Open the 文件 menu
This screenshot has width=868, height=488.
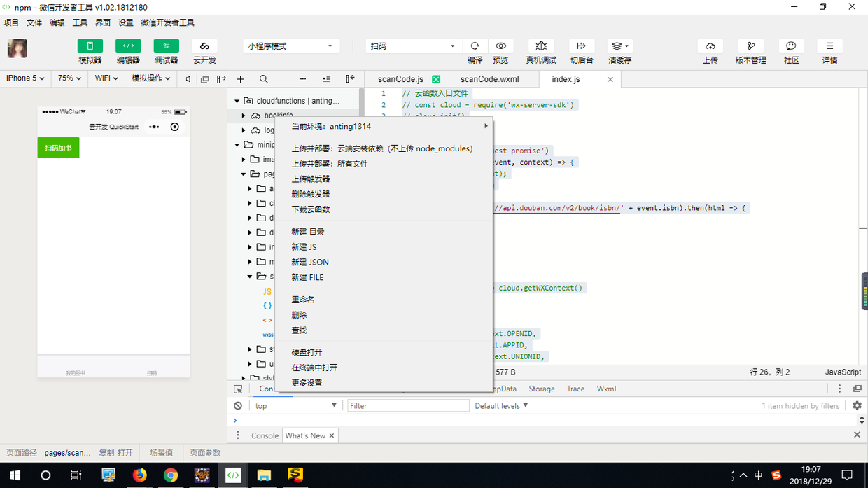[x=34, y=22]
